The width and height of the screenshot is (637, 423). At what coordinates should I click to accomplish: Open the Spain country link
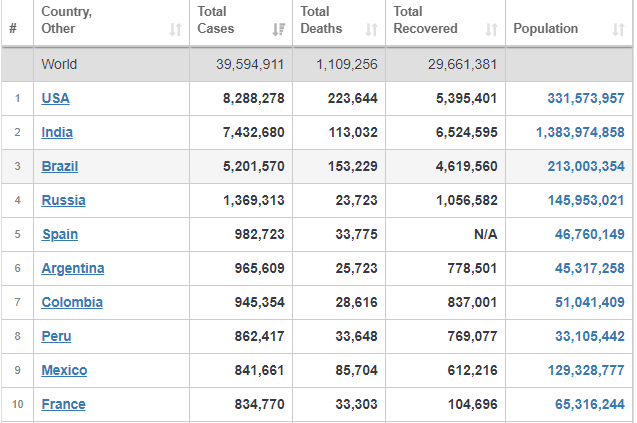[60, 234]
